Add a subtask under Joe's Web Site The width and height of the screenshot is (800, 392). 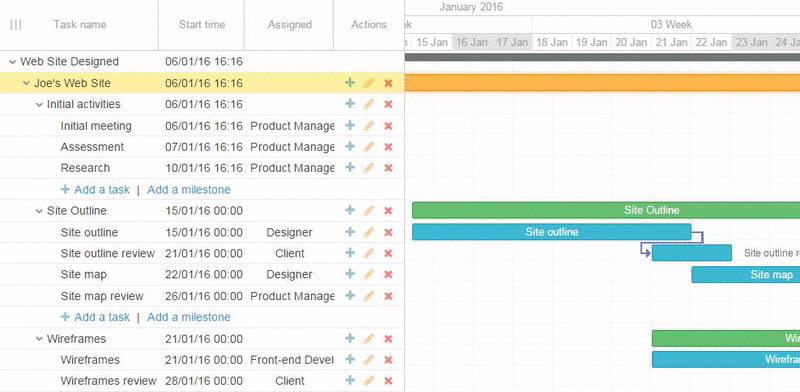(x=350, y=83)
